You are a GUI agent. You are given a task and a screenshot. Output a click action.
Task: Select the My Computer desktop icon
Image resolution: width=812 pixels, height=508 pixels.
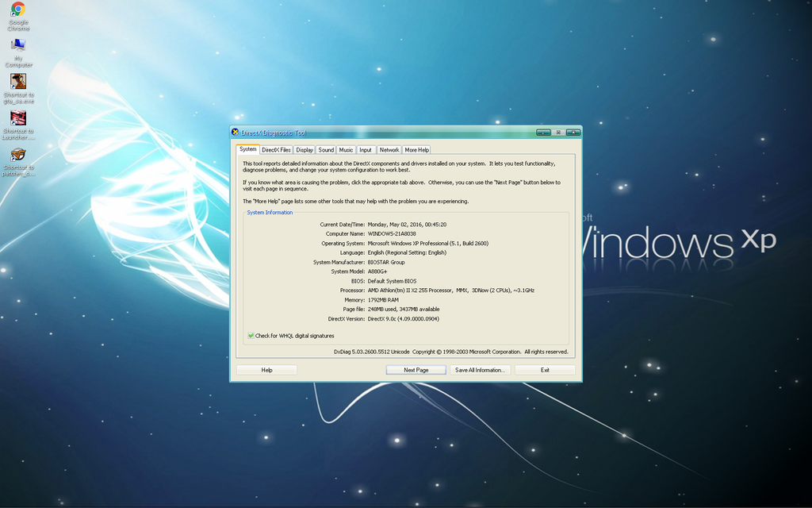tap(17, 46)
